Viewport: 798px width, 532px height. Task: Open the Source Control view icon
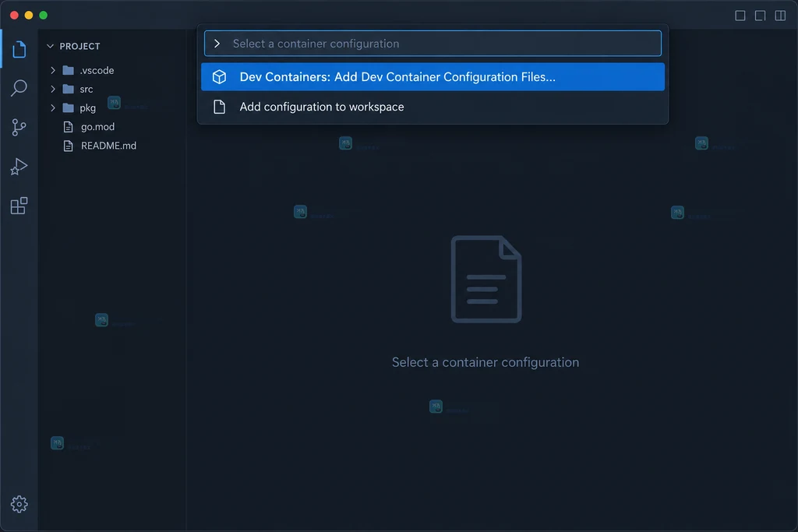(19, 127)
